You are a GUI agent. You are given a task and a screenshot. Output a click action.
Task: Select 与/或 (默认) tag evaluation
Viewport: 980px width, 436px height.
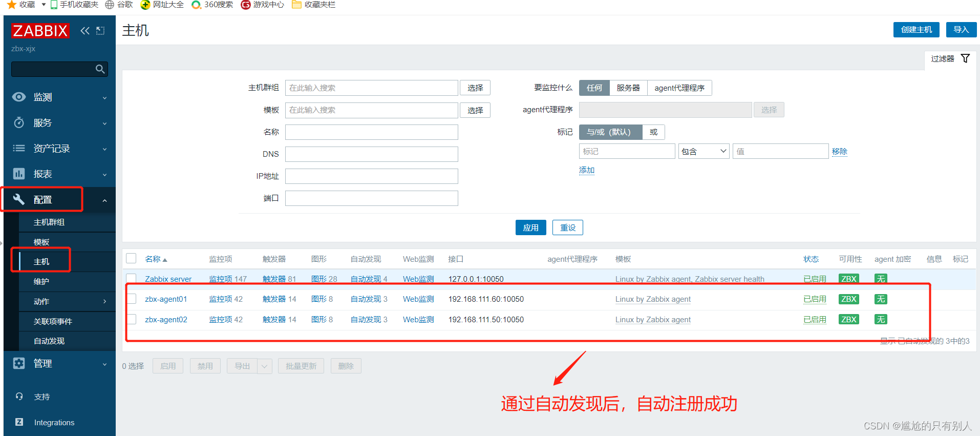tap(610, 132)
